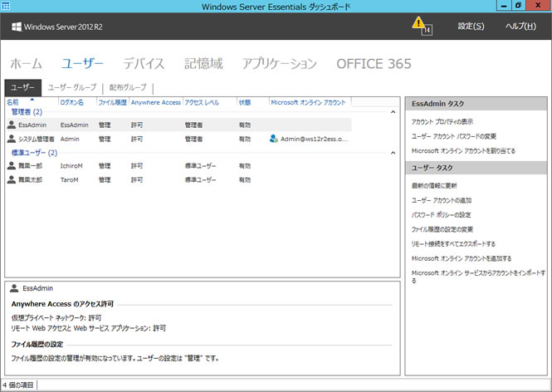Select the 管理者 (2) group label
The height and width of the screenshot is (392, 552).
27,112
